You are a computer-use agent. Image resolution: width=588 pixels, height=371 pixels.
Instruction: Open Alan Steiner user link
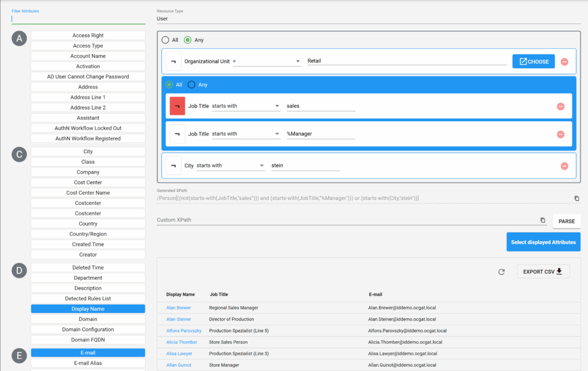pos(179,319)
